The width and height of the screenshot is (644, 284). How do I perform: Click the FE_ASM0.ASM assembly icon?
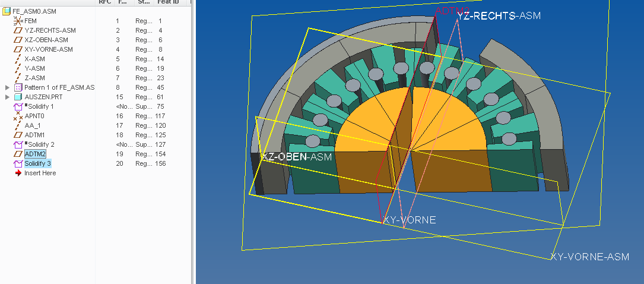pos(6,11)
